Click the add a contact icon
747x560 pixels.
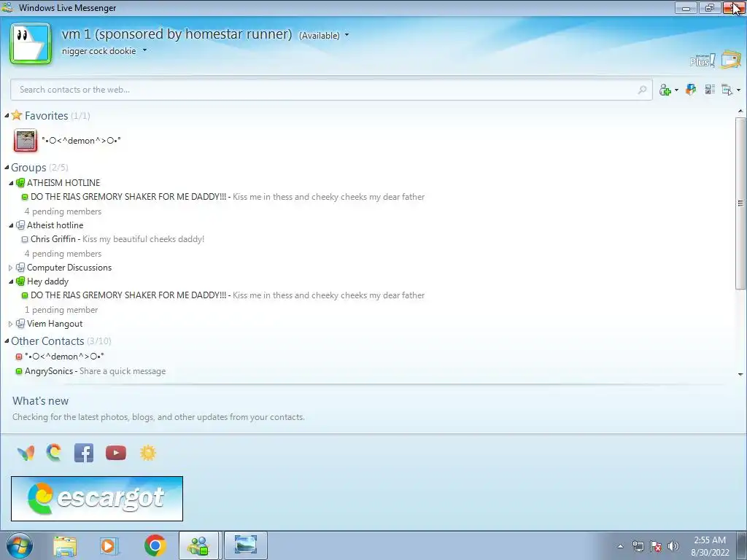click(x=665, y=90)
